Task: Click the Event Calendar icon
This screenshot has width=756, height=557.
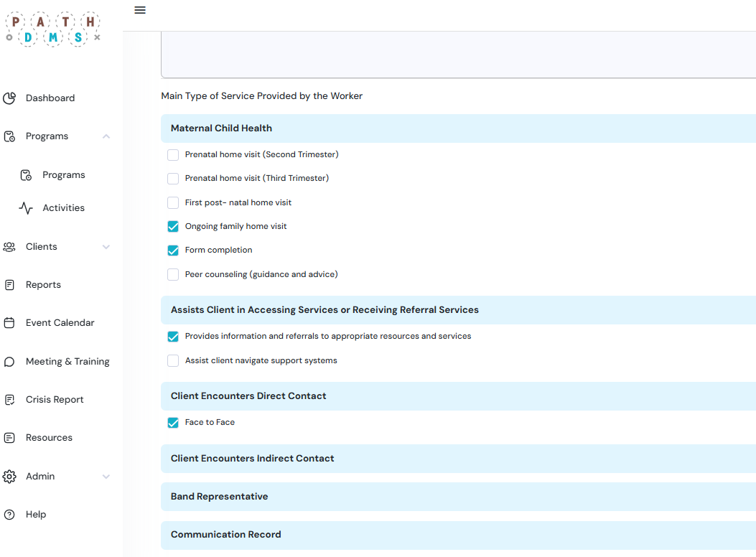Action: point(9,323)
